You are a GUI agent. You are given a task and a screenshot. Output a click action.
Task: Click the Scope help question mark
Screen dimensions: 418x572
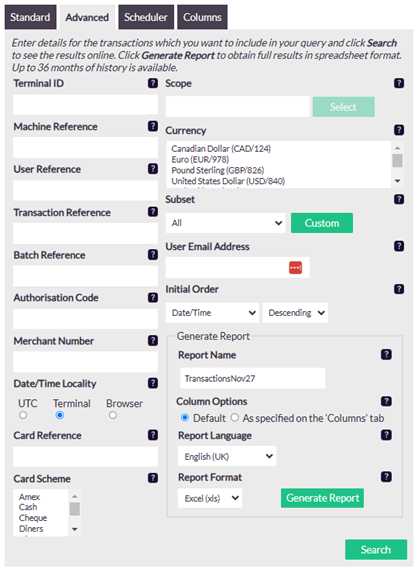click(x=399, y=83)
